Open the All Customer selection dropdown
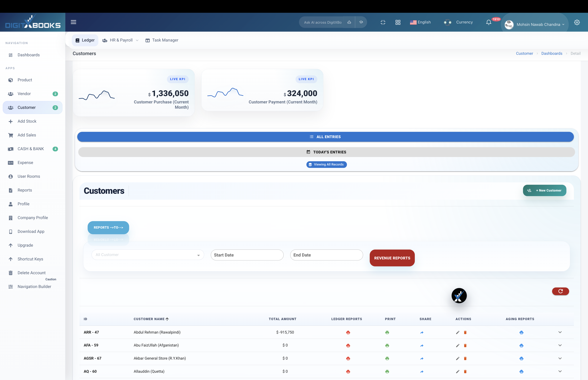 tap(148, 255)
